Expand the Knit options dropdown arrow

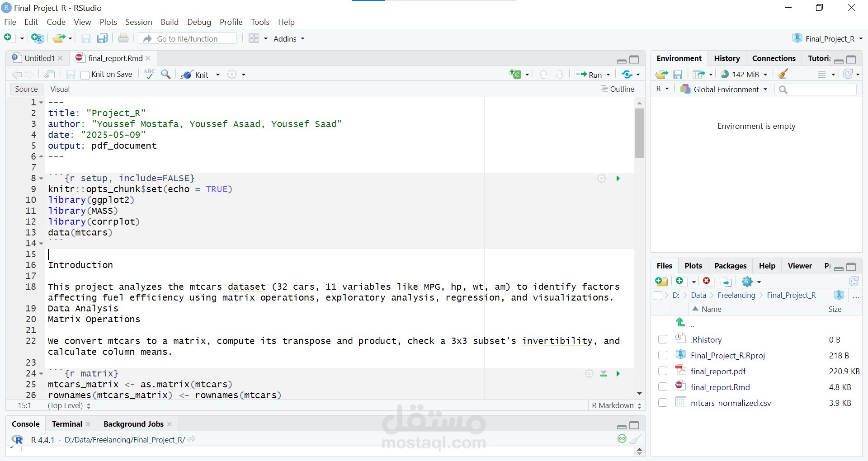click(218, 75)
